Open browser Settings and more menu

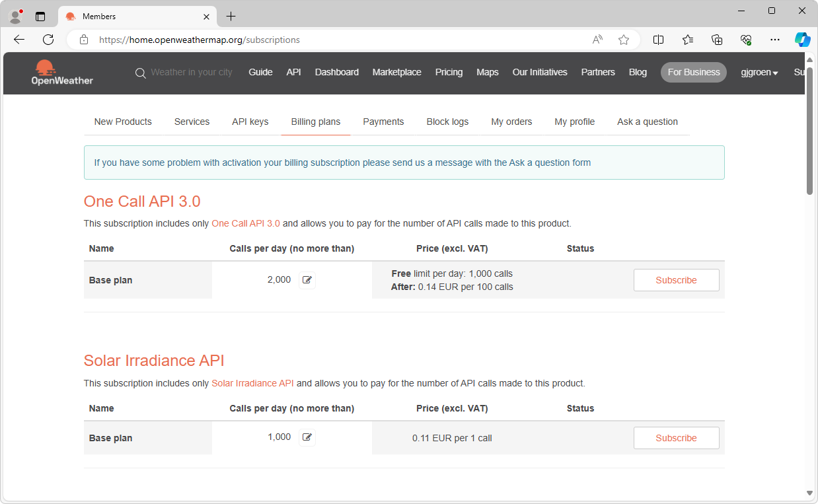click(x=775, y=40)
